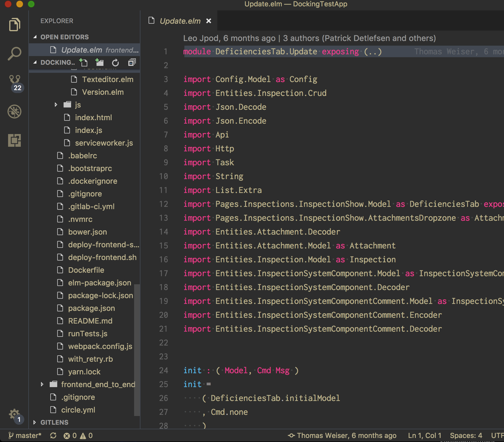
Task: Open the Explorer view in activity bar
Action: (14, 25)
